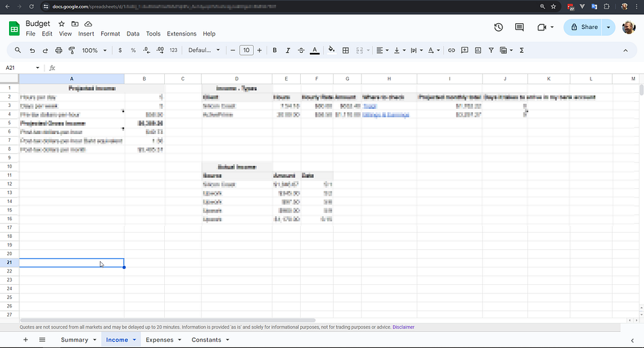
Task: Activate the paint format tool
Action: tap(72, 50)
